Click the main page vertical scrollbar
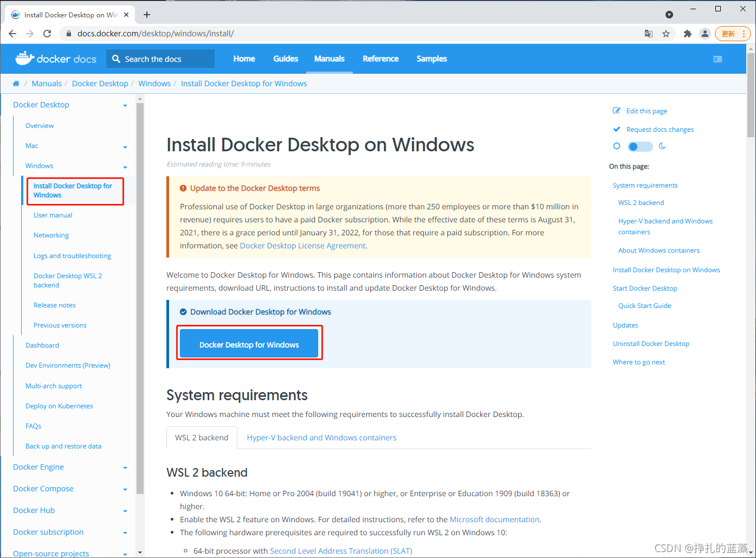This screenshot has width=756, height=558. (751, 95)
